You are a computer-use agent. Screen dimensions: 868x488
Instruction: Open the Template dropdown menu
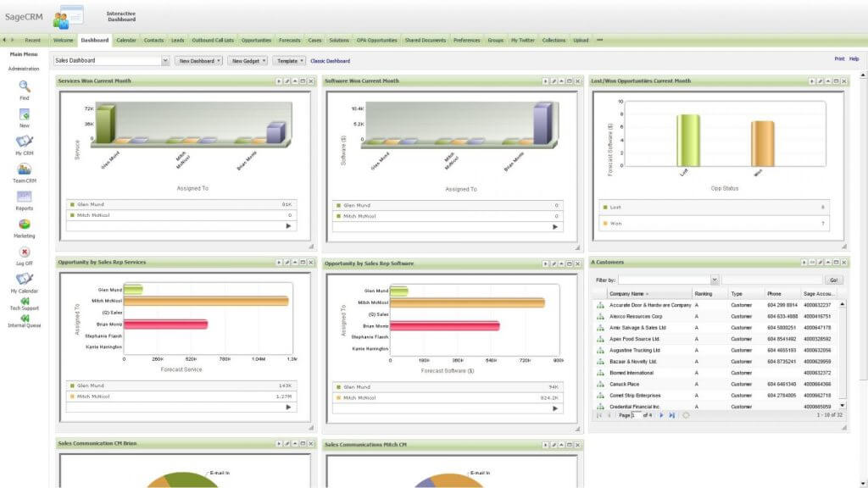[x=289, y=61]
